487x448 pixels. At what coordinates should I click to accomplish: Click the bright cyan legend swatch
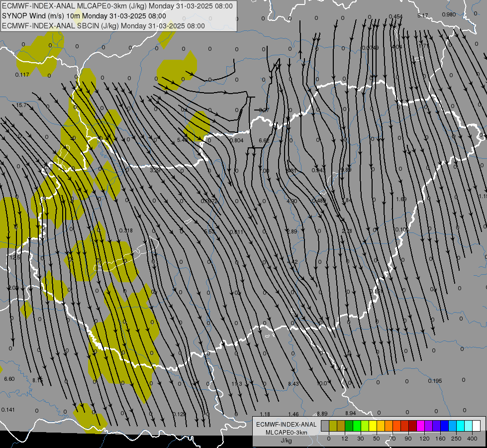coord(461,426)
